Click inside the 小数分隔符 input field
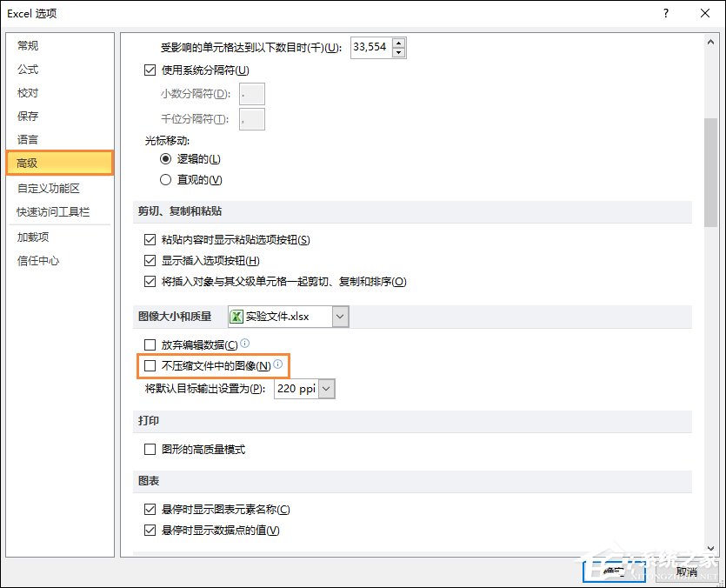This screenshot has height=588, width=726. tap(250, 93)
